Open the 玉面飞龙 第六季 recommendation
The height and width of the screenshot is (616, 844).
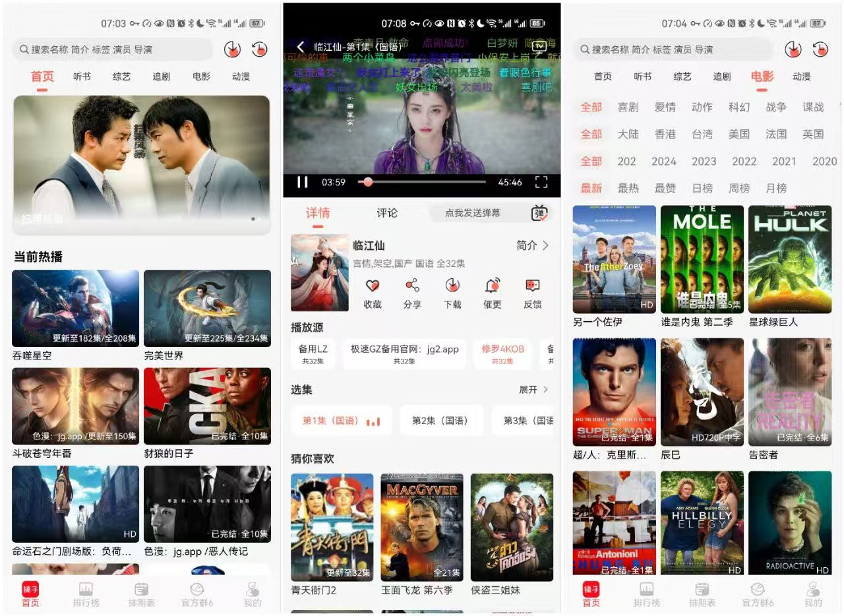[x=422, y=527]
